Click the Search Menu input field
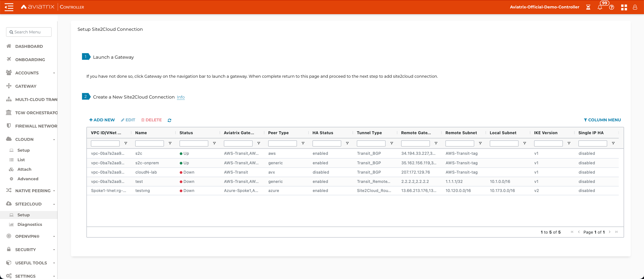The width and height of the screenshot is (644, 279). click(x=29, y=32)
